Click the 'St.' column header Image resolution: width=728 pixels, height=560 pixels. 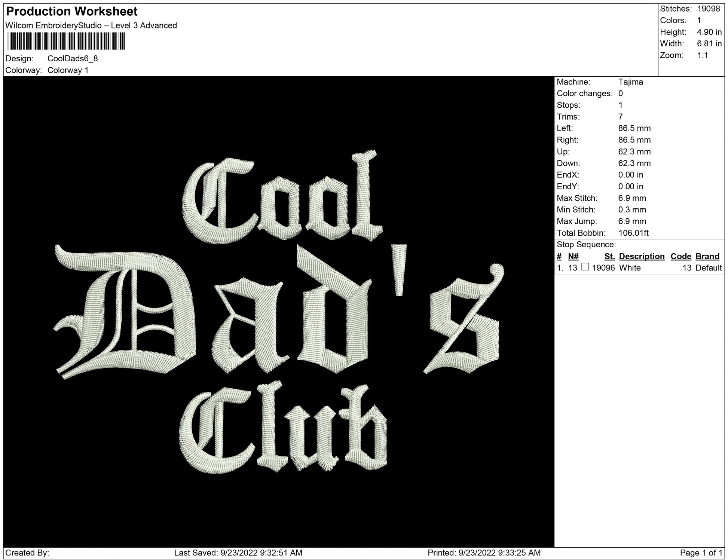[x=609, y=256]
